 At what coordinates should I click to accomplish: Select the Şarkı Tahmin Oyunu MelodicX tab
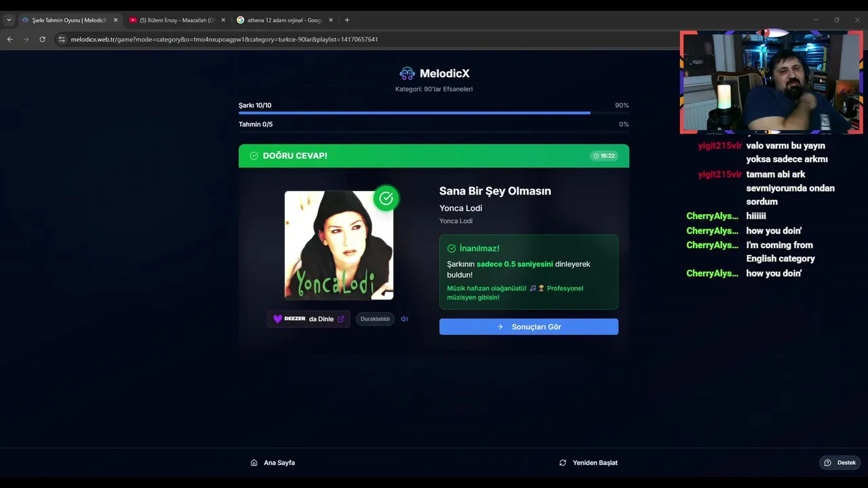pos(70,20)
